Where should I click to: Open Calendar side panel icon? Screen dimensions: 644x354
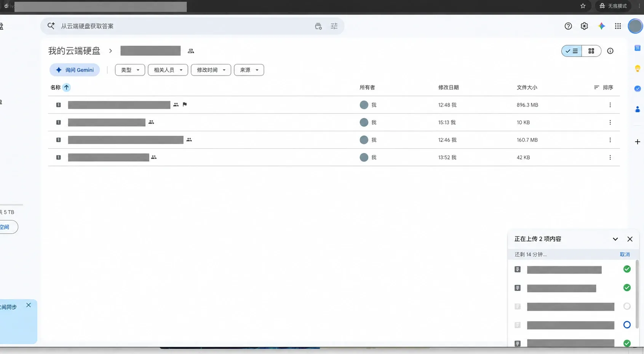point(637,48)
